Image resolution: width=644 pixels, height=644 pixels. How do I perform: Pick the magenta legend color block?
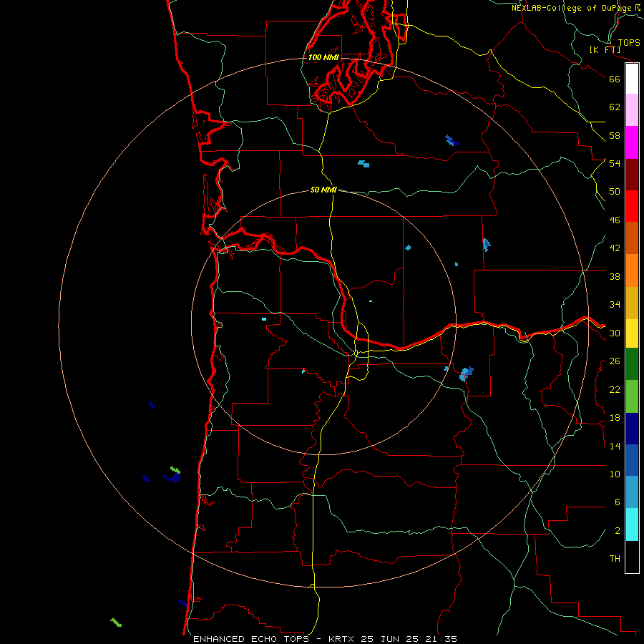coord(632,142)
